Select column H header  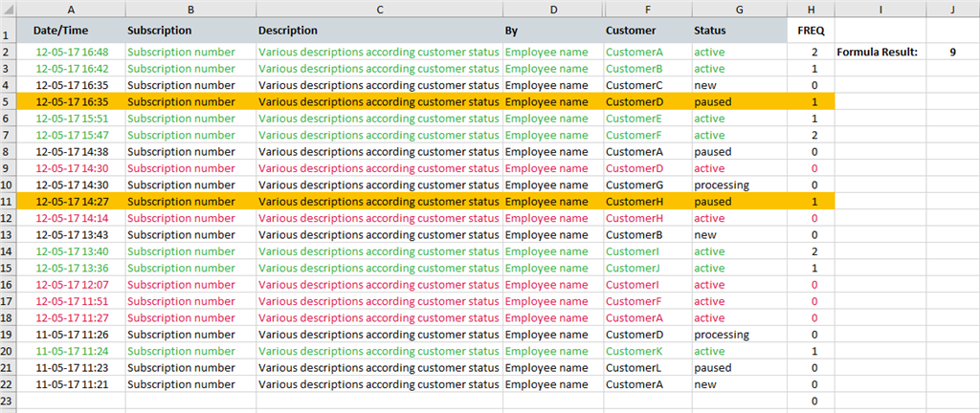pyautogui.click(x=812, y=10)
